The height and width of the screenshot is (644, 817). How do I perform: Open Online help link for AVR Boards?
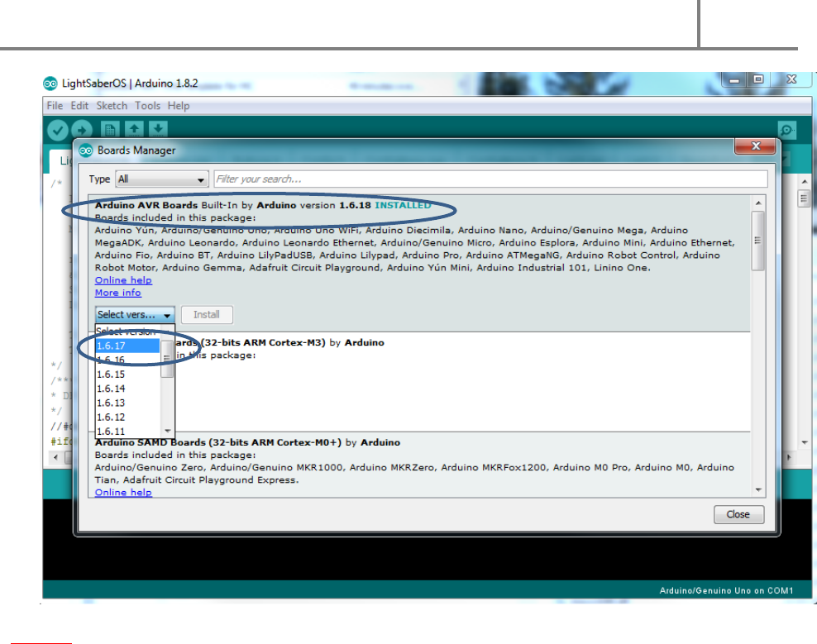123,280
